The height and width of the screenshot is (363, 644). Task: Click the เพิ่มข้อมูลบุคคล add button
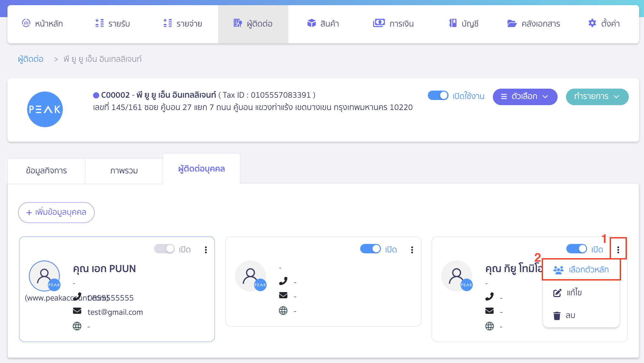tap(56, 213)
